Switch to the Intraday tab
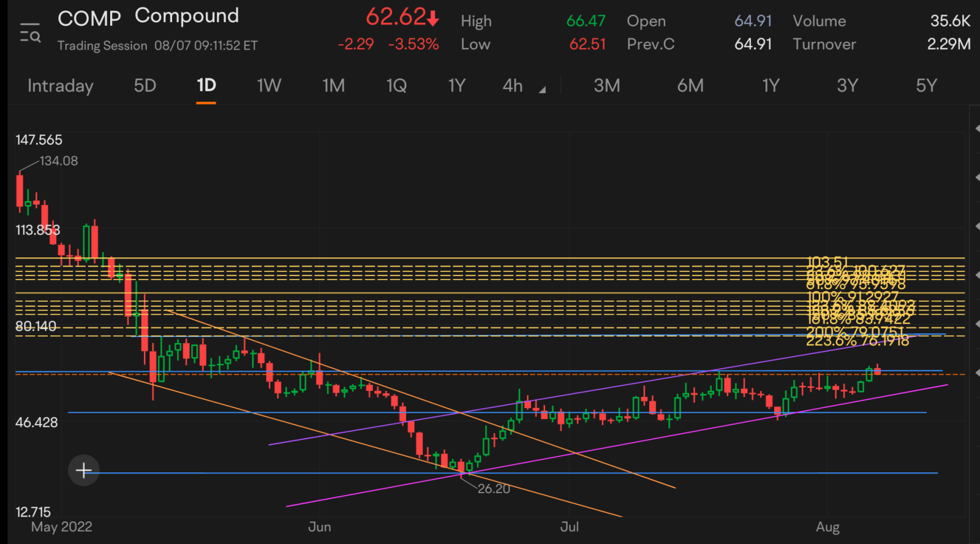The image size is (980, 544). tap(60, 86)
